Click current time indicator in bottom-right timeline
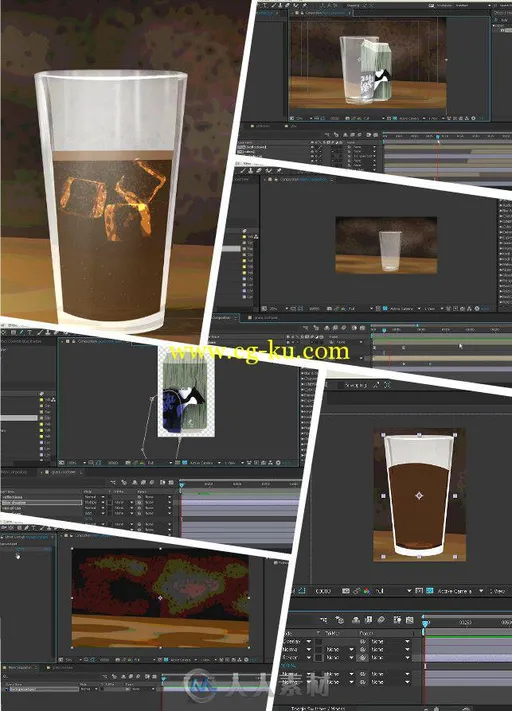 tap(425, 623)
